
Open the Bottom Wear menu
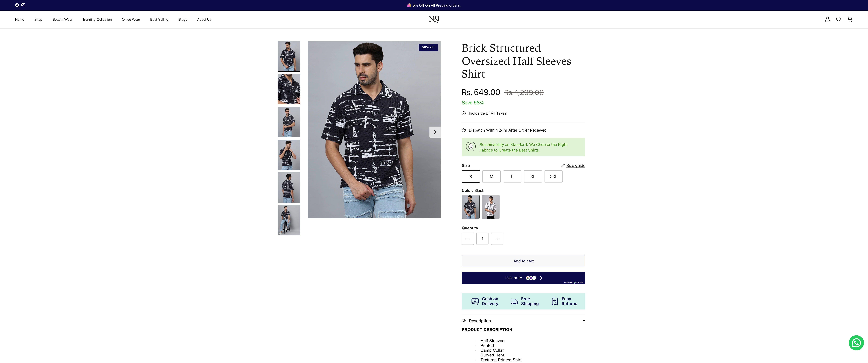point(62,20)
